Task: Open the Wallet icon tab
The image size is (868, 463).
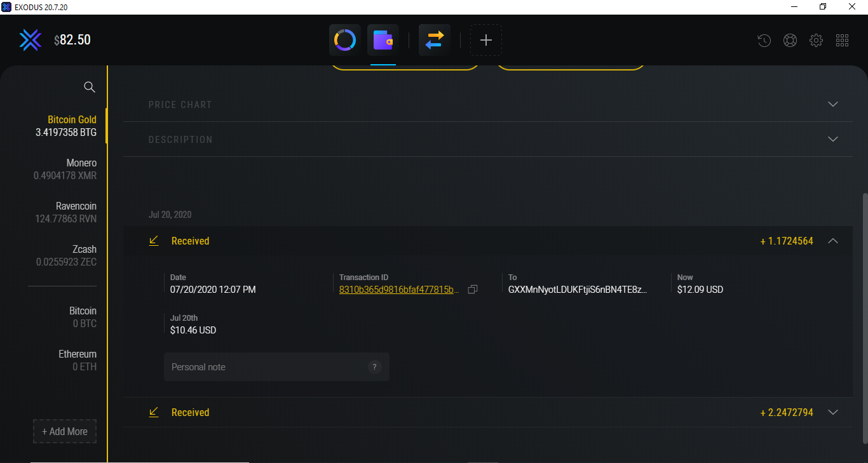Action: [x=383, y=40]
